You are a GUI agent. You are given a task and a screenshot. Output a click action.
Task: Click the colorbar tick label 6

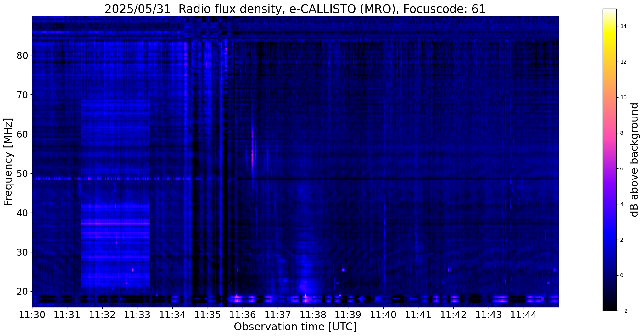(621, 169)
